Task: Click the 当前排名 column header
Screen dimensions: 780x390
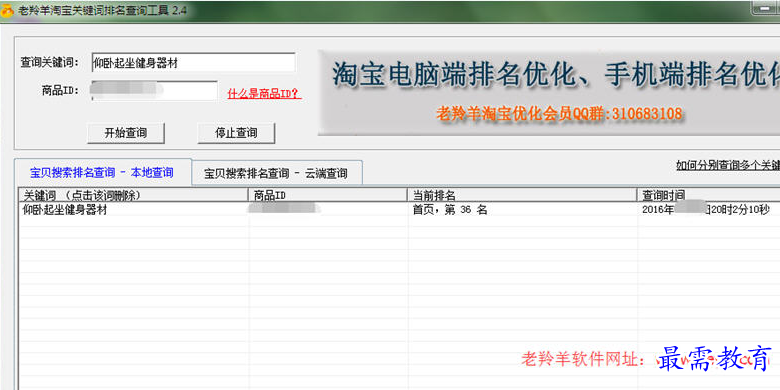Action: [x=522, y=195]
